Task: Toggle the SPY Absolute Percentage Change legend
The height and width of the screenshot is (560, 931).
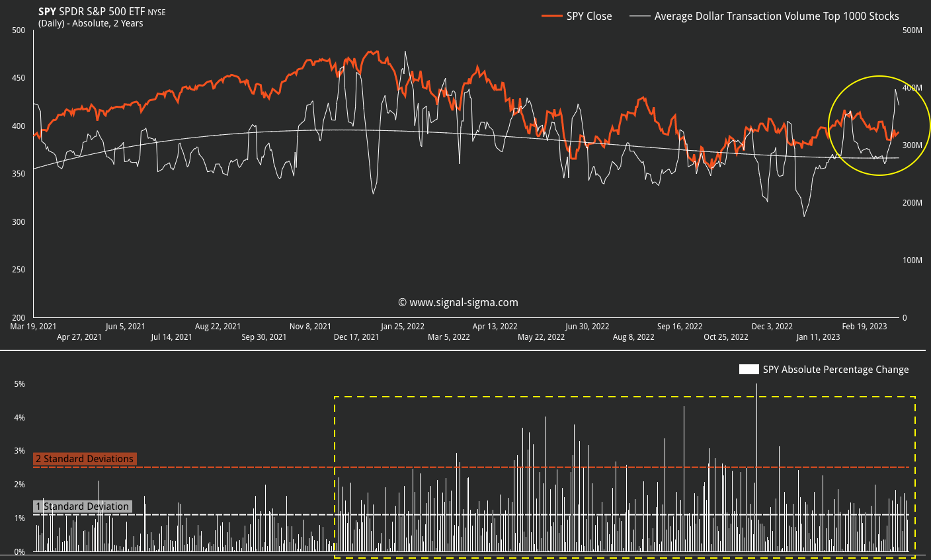Action: (824, 370)
